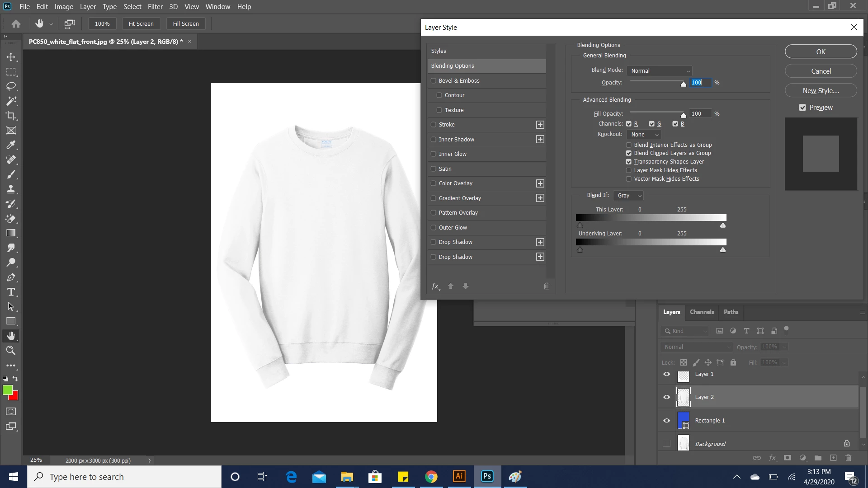This screenshot has width=868, height=488.
Task: Hide Rectangle 1 layer visibility
Action: [x=666, y=421]
